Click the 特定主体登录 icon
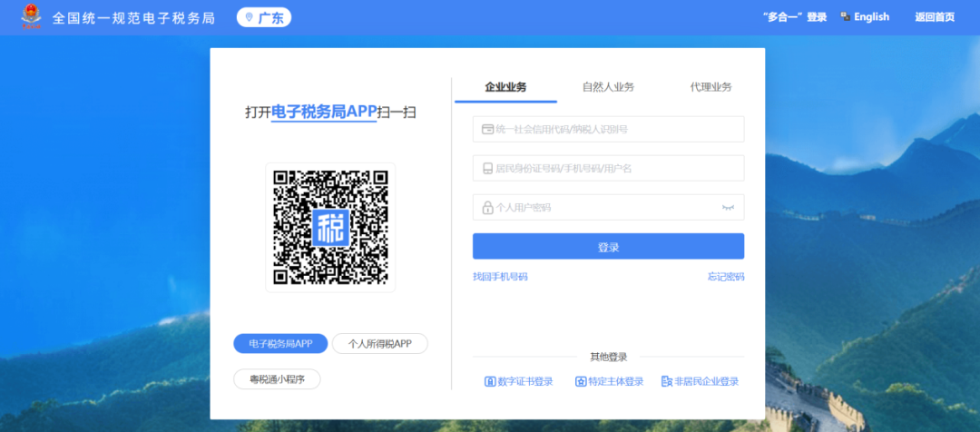Screen dimensions: 980x432 point(581,382)
